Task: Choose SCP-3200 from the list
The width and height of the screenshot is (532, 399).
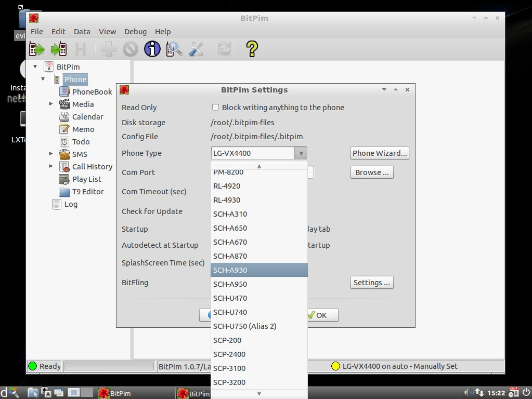Action: (x=259, y=382)
